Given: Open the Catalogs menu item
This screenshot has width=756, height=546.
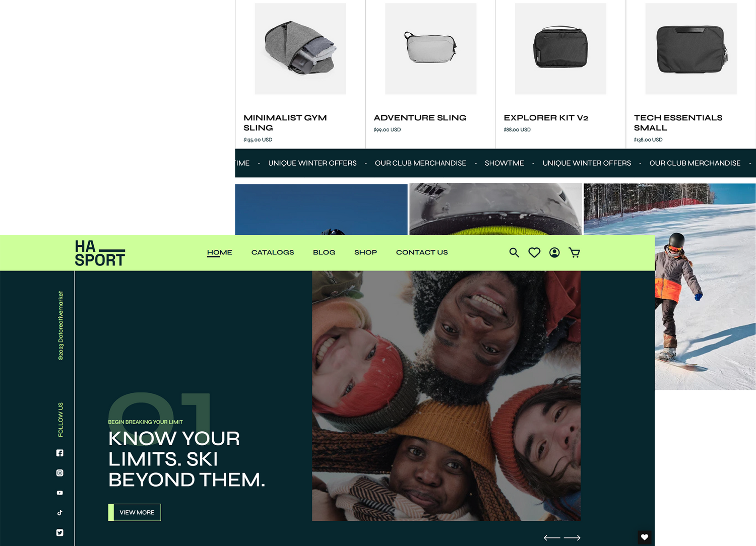Looking at the screenshot, I should [x=272, y=252].
